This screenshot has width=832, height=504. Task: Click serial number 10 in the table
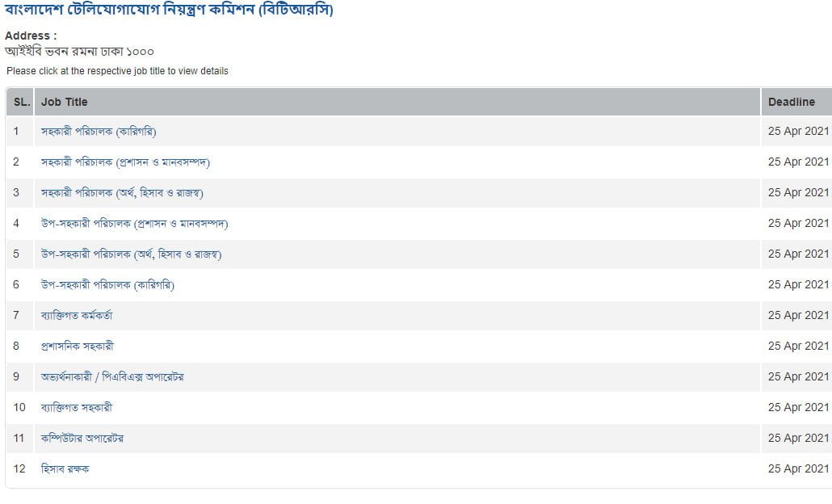[19, 407]
